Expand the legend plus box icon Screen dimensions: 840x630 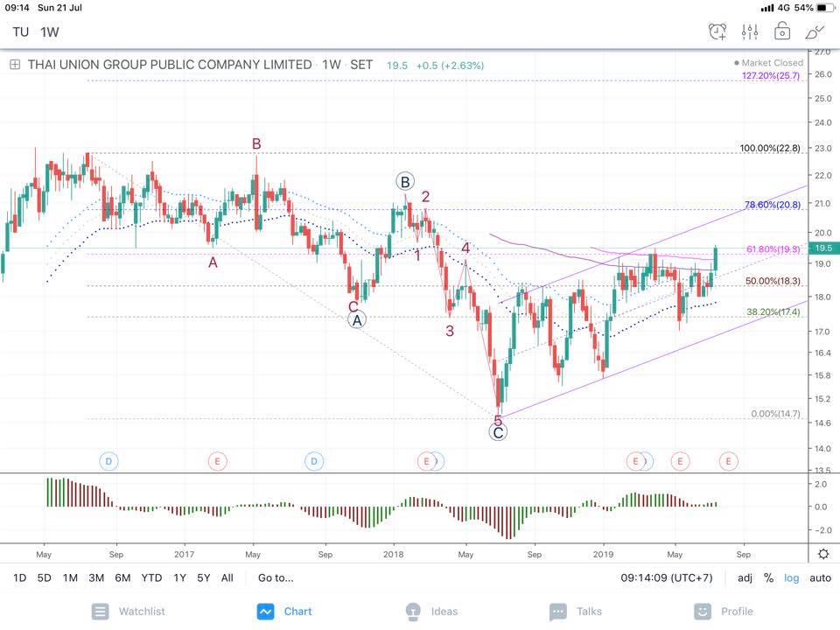[15, 65]
